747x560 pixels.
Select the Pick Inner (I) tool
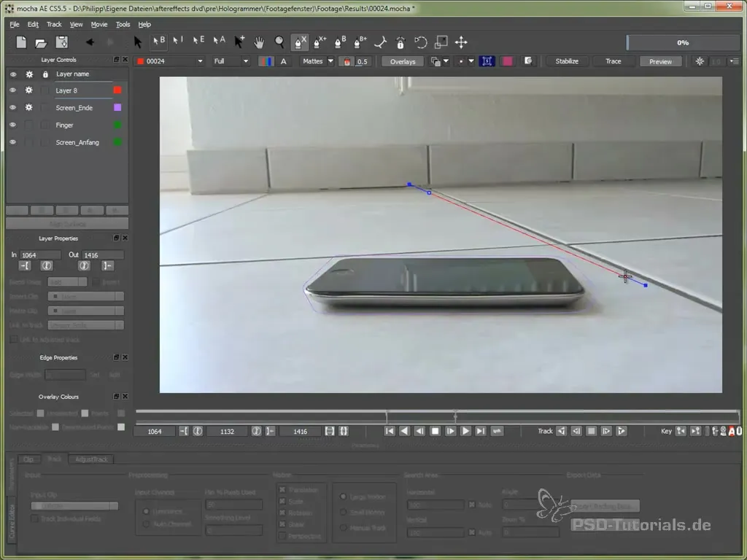tap(178, 41)
